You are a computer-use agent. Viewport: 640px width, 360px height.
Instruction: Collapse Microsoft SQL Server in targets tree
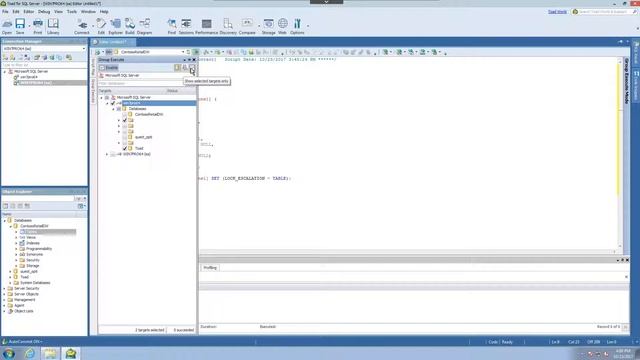(x=102, y=98)
